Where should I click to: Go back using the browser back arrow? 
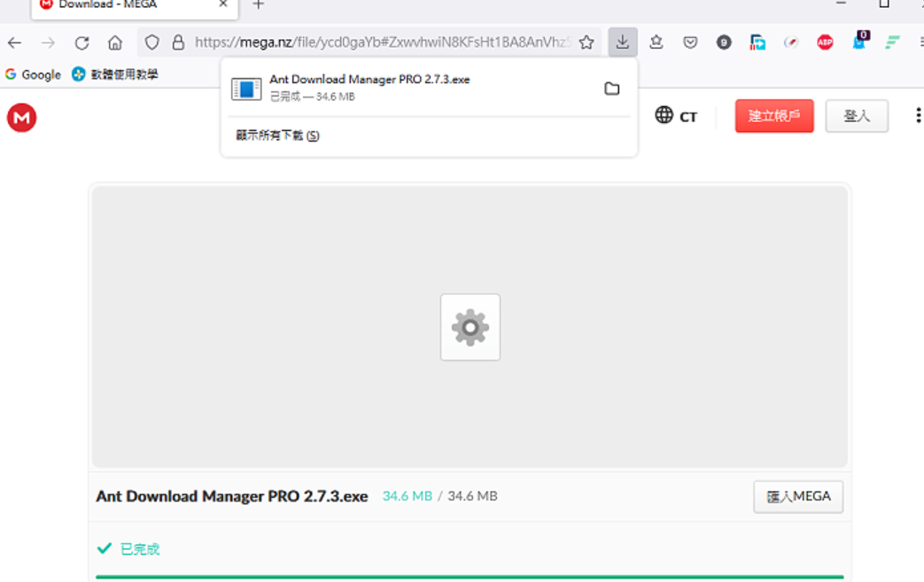point(15,43)
